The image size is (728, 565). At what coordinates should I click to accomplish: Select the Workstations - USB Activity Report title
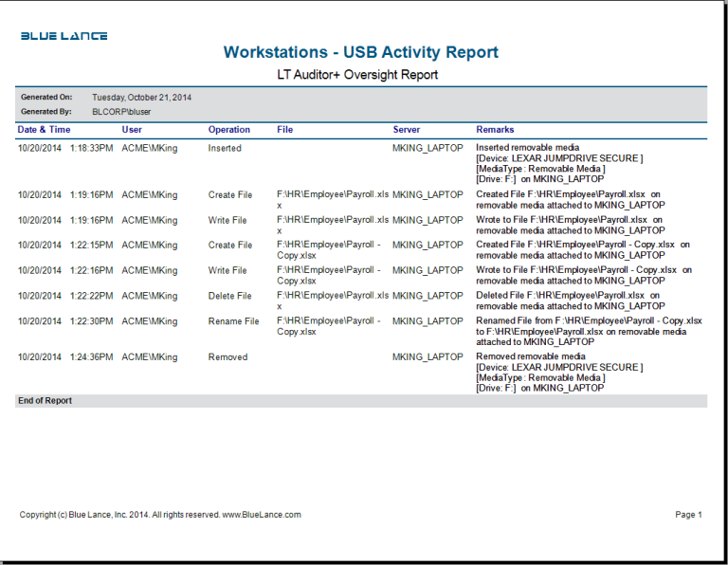coord(360,52)
